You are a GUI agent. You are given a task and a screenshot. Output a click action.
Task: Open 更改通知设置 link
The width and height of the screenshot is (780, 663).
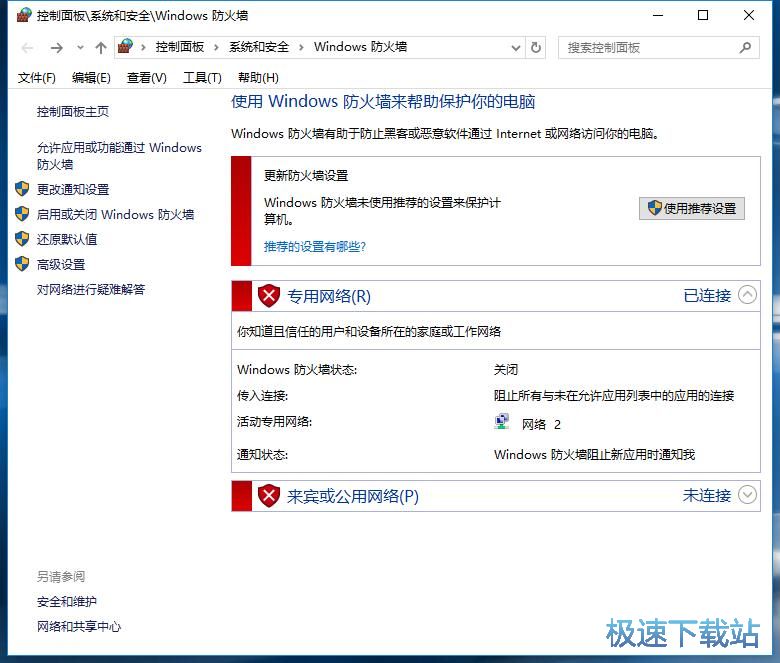pos(73,189)
